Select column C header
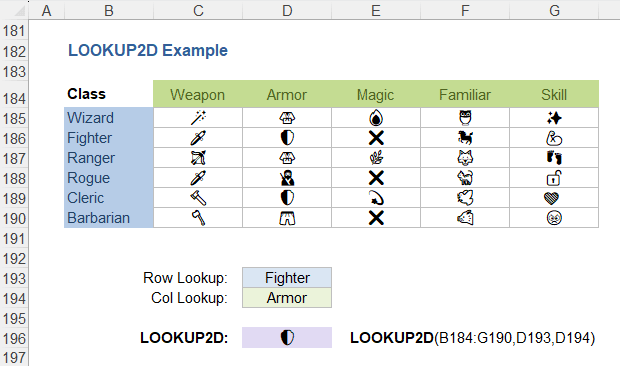 tap(198, 10)
